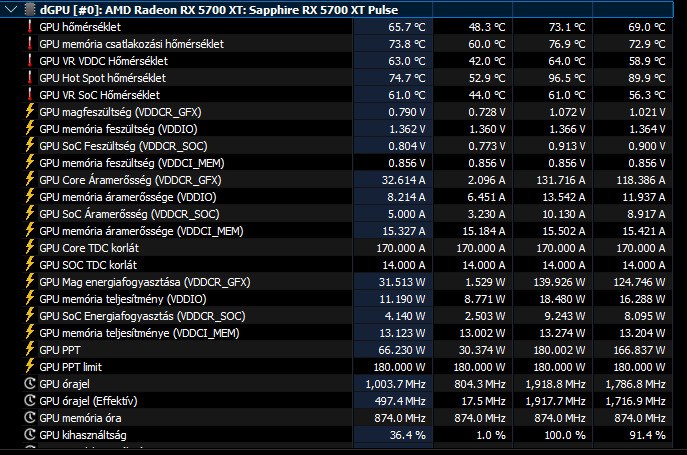The image size is (687, 455).
Task: Click thermometer icon beside GPU hőmérséklet
Action: (30, 27)
